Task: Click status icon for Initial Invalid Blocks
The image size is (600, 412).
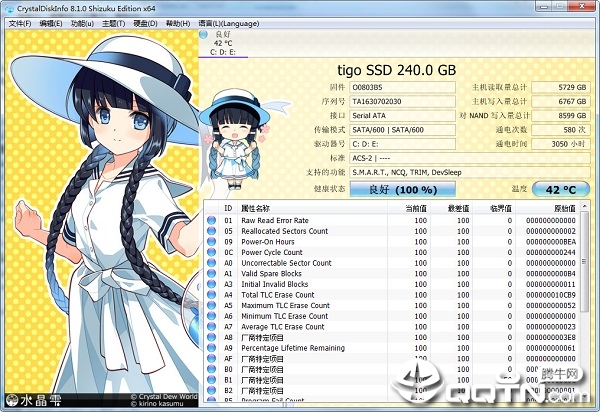Action: [211, 284]
